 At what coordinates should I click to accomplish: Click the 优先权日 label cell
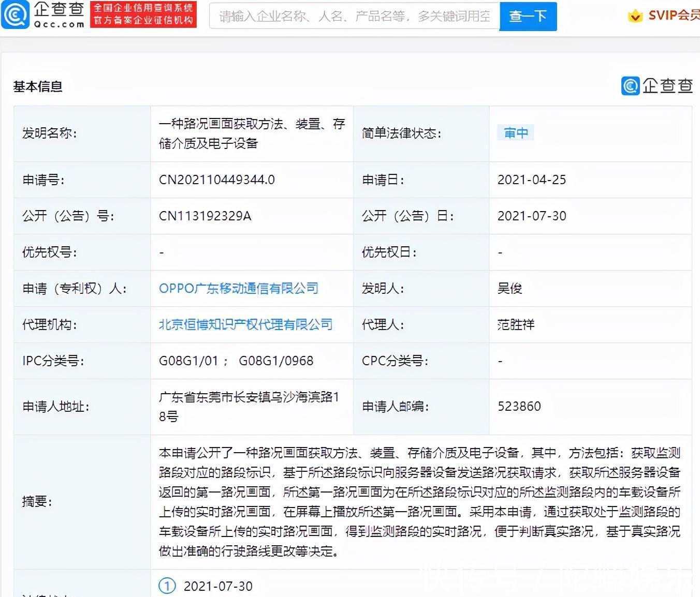421,252
